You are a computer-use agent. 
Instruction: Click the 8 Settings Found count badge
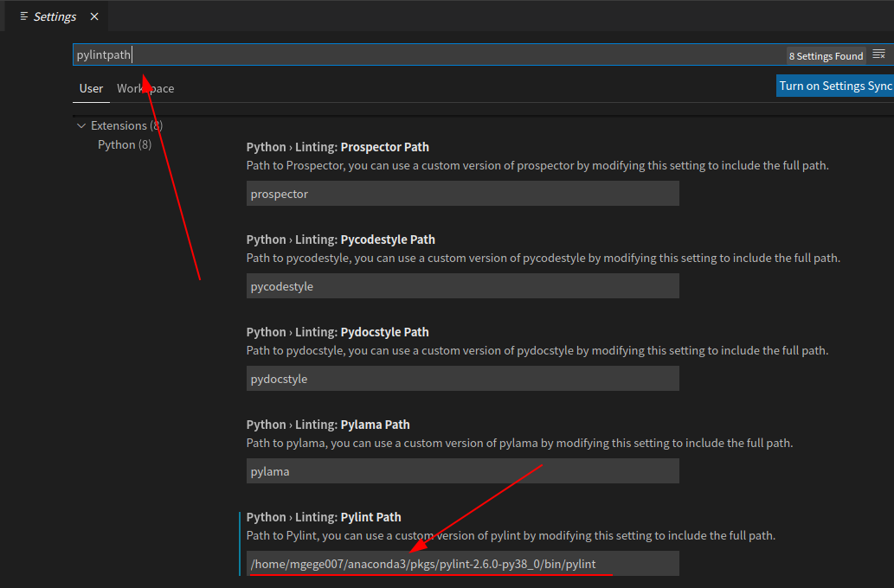click(826, 56)
